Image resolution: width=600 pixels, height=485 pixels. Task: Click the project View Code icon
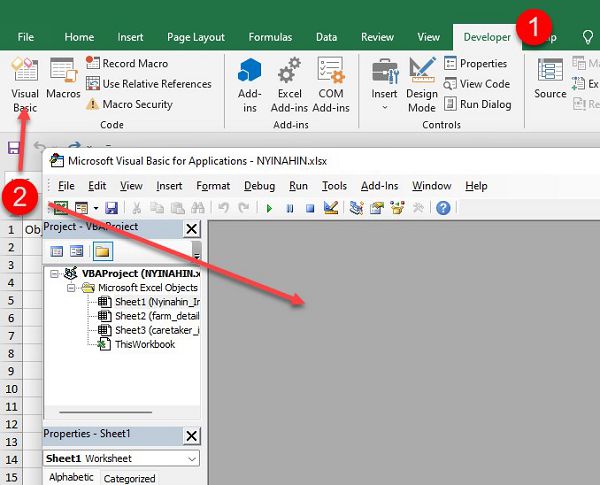[57, 251]
